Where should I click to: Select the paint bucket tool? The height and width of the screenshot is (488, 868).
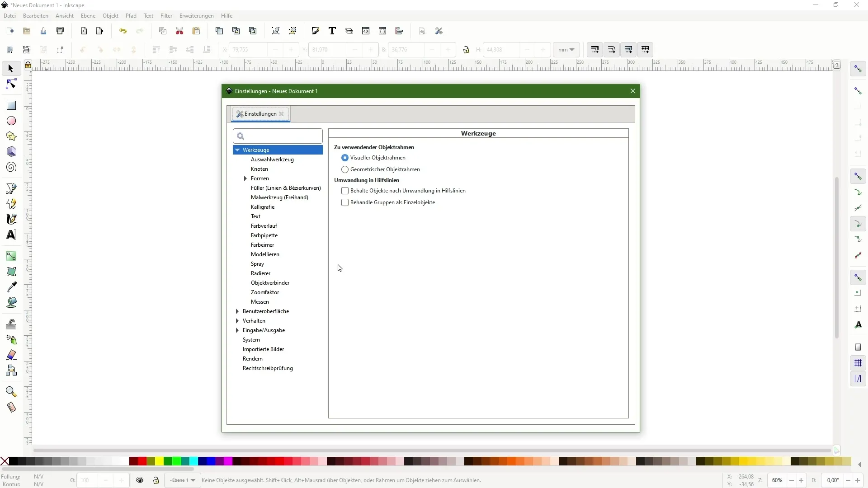coord(11,302)
